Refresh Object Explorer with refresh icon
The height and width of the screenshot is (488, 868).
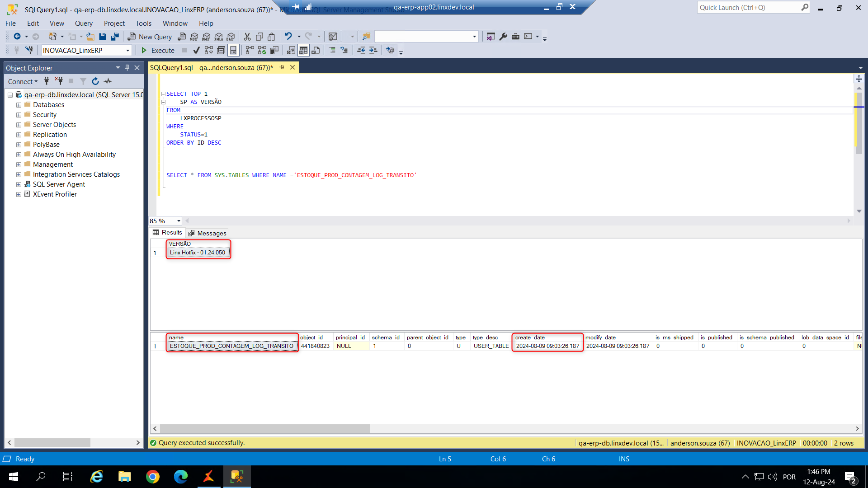pyautogui.click(x=95, y=81)
